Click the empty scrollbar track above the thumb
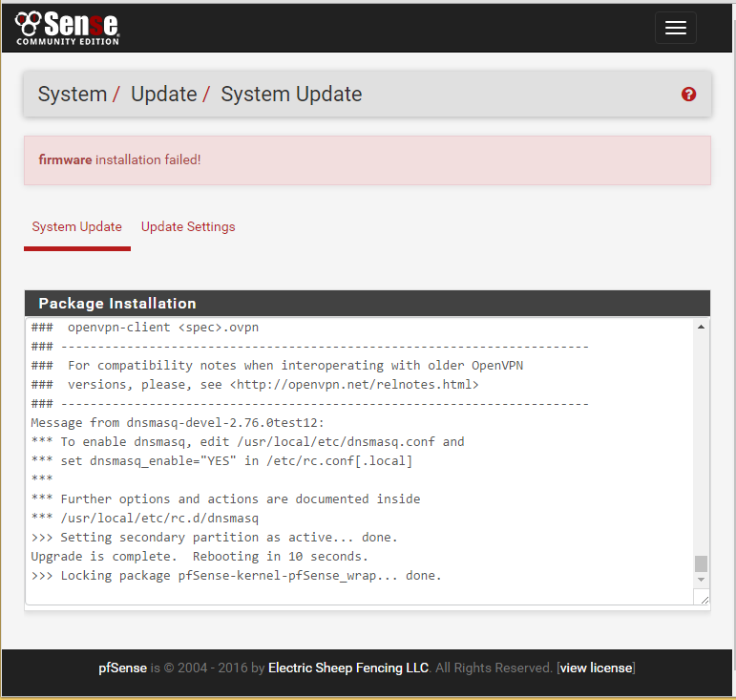This screenshot has width=736, height=700. tap(702, 439)
